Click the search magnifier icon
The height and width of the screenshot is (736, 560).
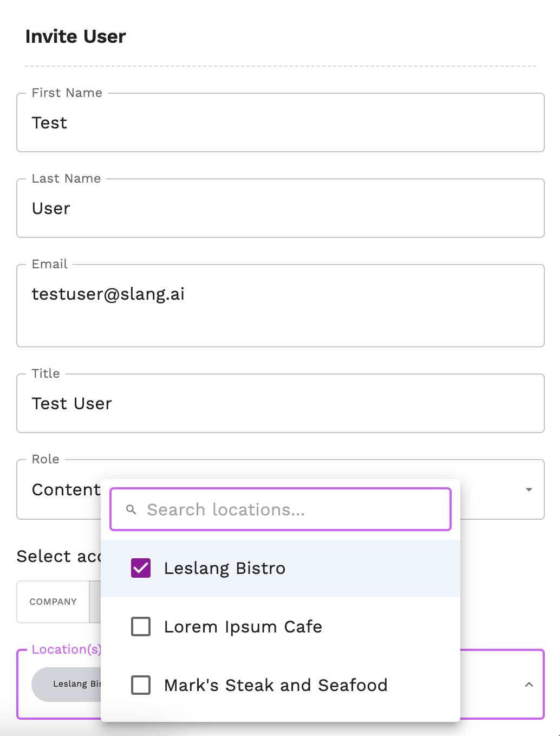(x=131, y=509)
